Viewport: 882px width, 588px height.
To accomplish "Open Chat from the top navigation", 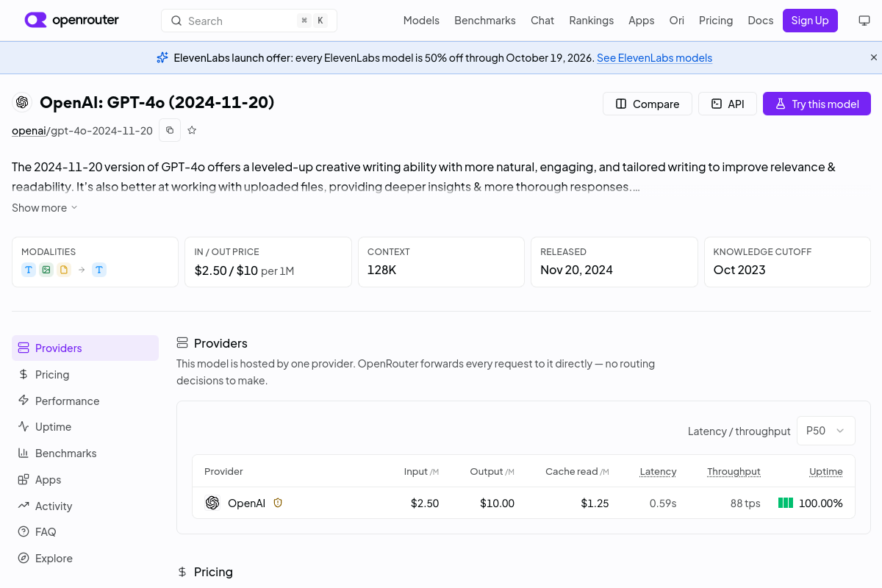I will 542,21.
